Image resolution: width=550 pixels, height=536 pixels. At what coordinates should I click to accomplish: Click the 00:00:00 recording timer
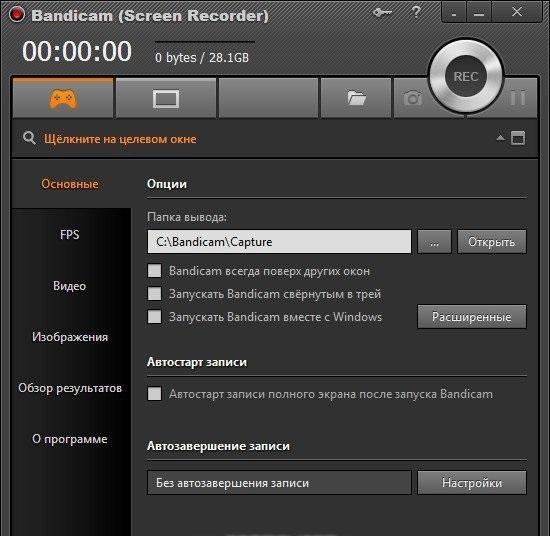point(77,51)
